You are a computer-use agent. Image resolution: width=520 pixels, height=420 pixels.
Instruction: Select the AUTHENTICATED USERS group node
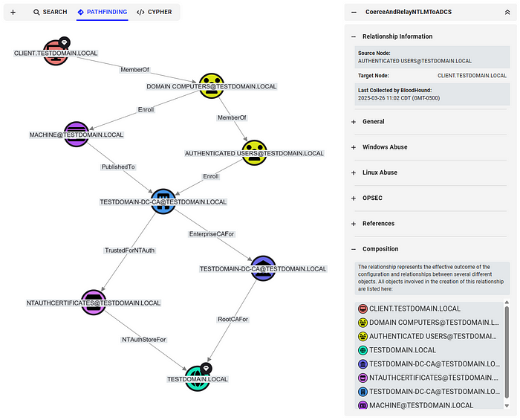point(254,153)
